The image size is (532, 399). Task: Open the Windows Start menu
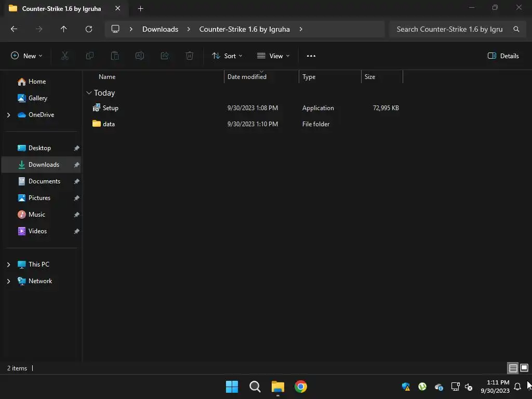[232, 387]
